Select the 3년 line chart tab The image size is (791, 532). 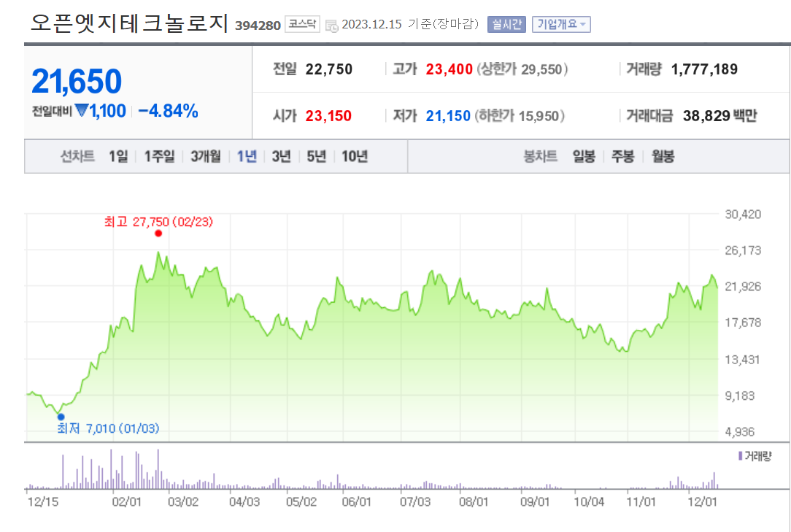click(281, 156)
